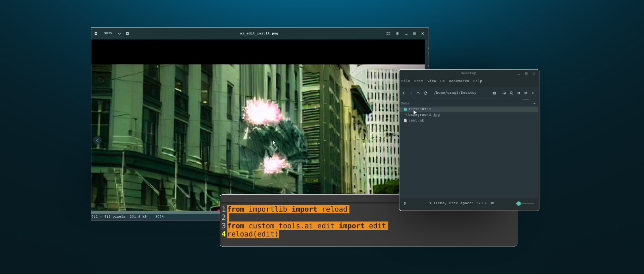Click code line 1 importlib import
The height and width of the screenshot is (274, 644).
[288, 209]
